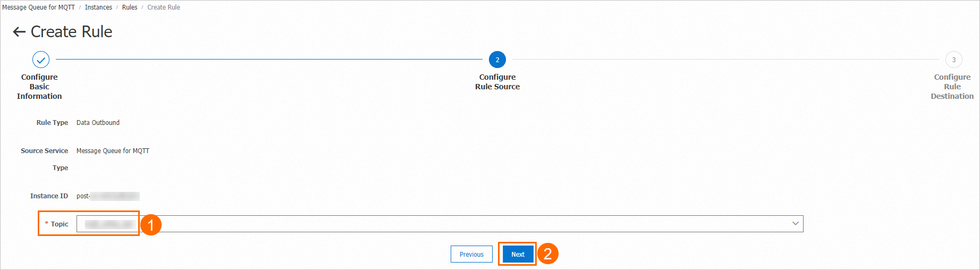Click the Data Outbound rule type value

[x=98, y=123]
